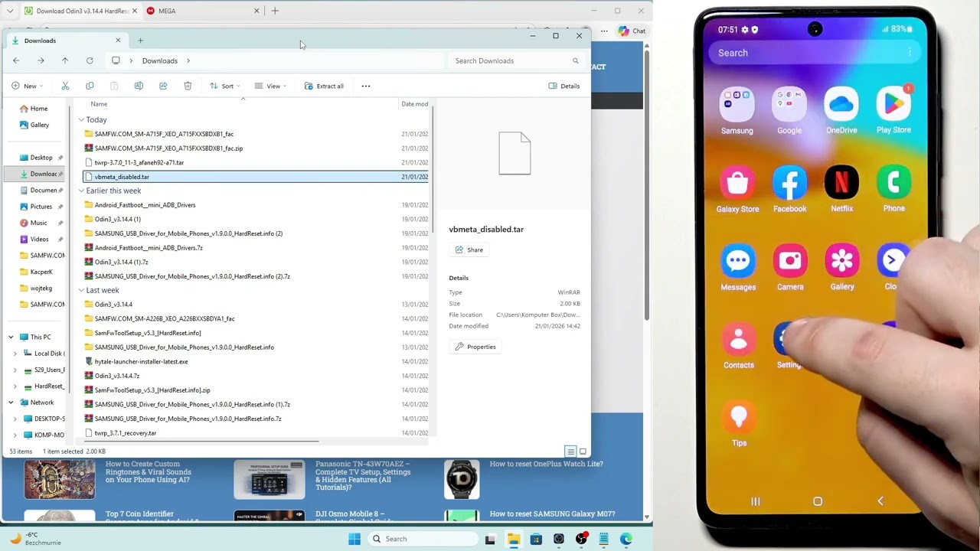Click the Copy icon in Explorer toolbar
Screen dimensions: 980x551
point(90,86)
